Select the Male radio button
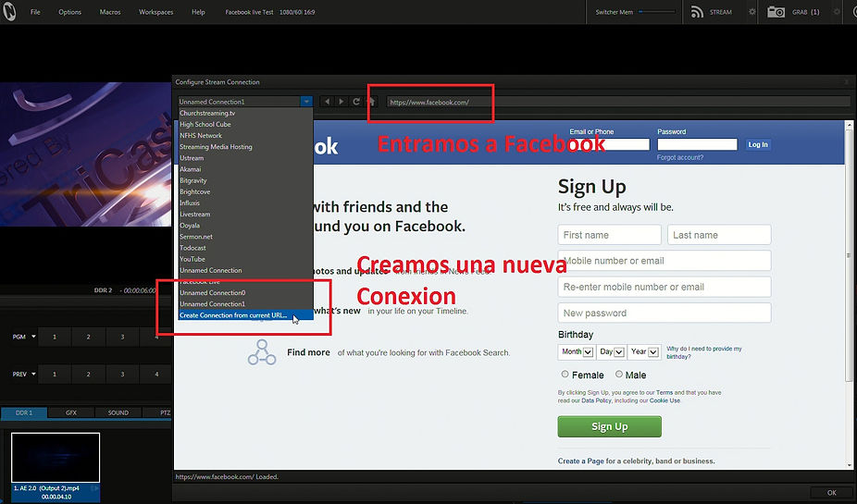857x504 pixels. (x=619, y=374)
